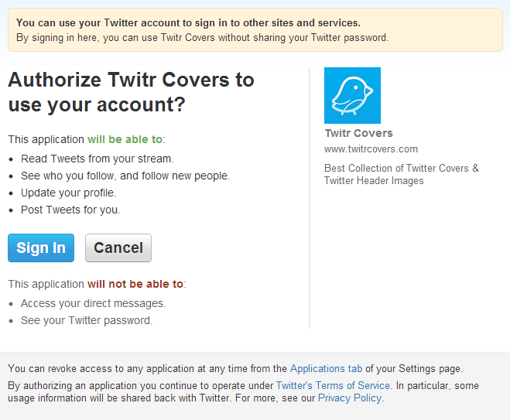Click the Twitr Covers bird logo icon
The height and width of the screenshot is (420, 510).
coord(352,95)
